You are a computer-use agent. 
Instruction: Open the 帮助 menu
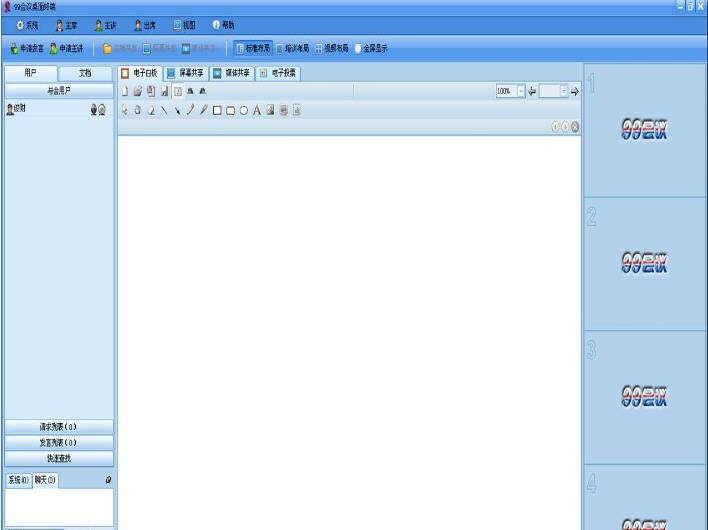tap(223, 25)
